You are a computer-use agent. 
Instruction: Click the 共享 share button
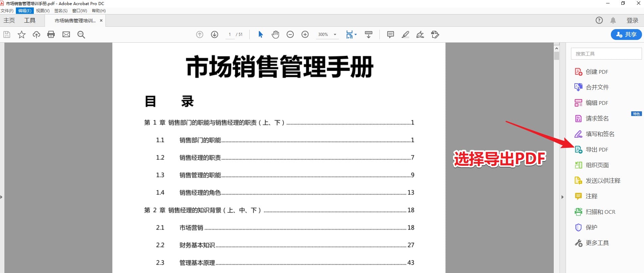(626, 35)
